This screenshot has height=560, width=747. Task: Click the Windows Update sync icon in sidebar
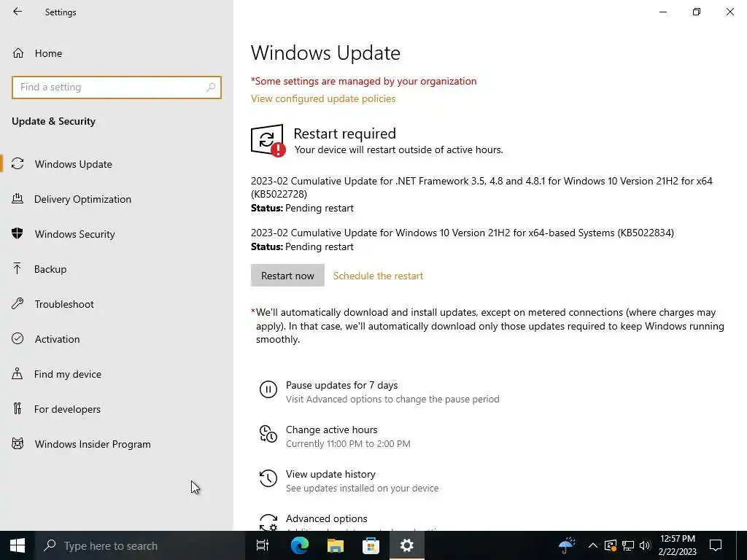coord(18,164)
